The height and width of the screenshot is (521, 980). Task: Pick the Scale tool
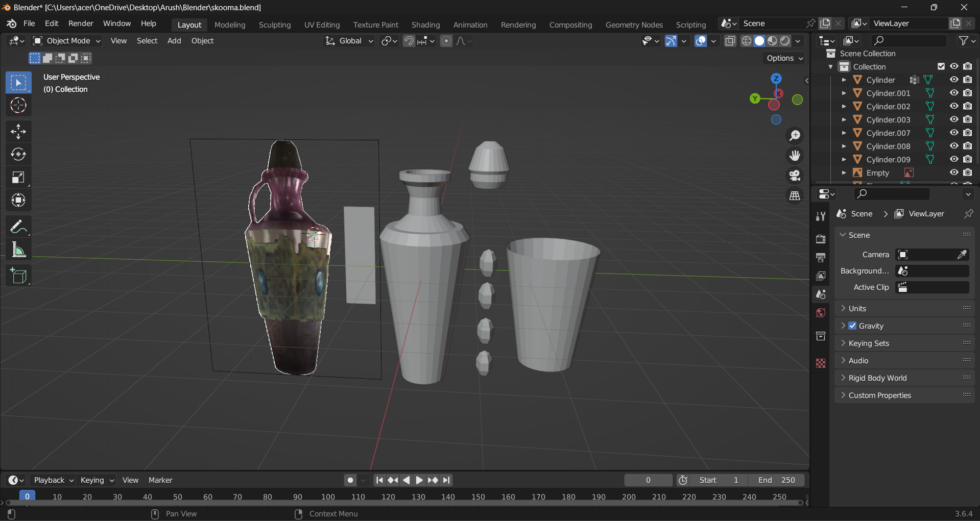pos(18,178)
